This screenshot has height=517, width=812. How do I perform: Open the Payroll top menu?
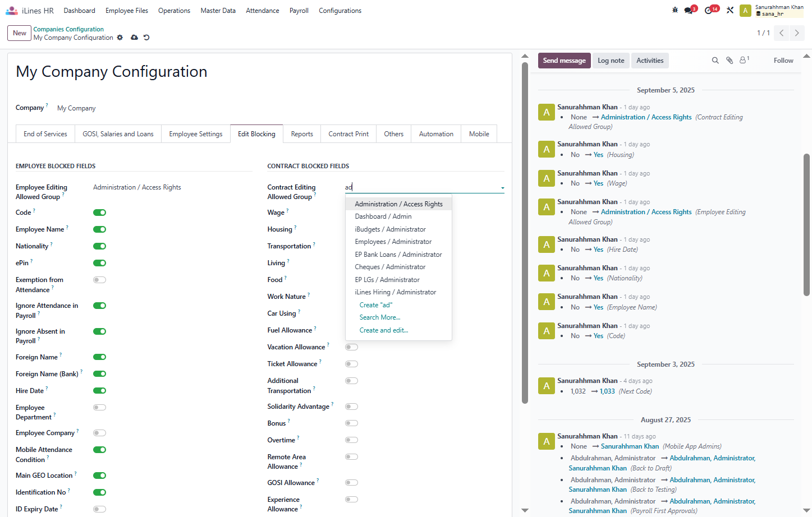pyautogui.click(x=299, y=11)
